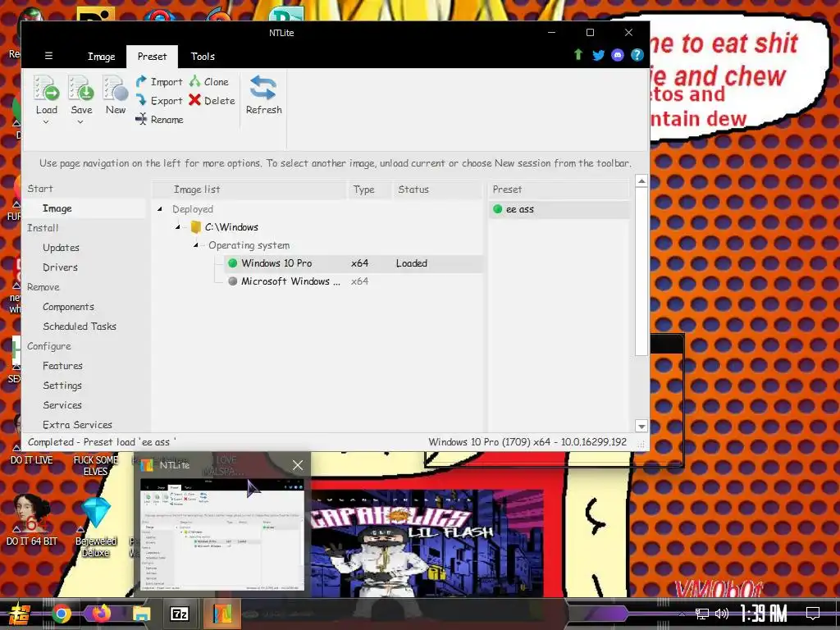Open the Action Center notifications icon
Image resolution: width=840 pixels, height=630 pixels.
812,614
